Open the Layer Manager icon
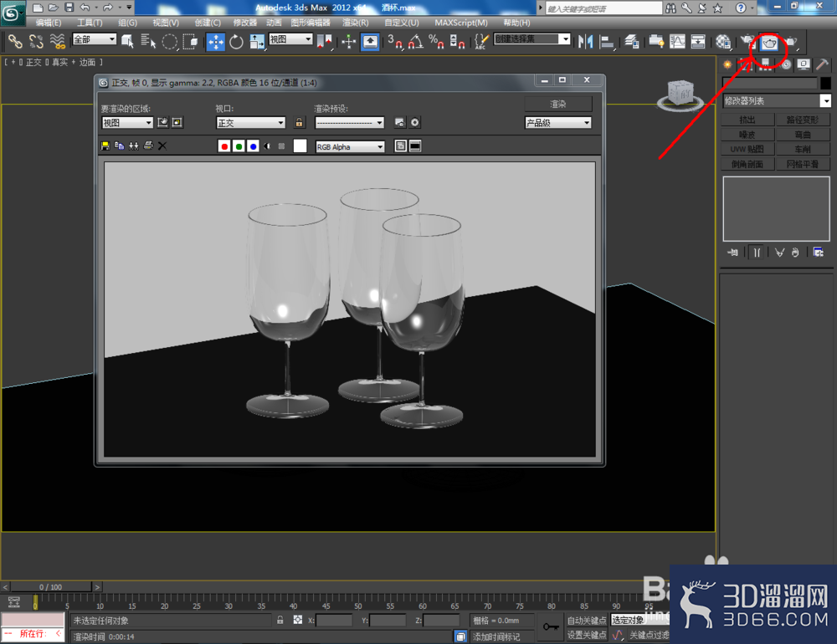 pos(632,41)
